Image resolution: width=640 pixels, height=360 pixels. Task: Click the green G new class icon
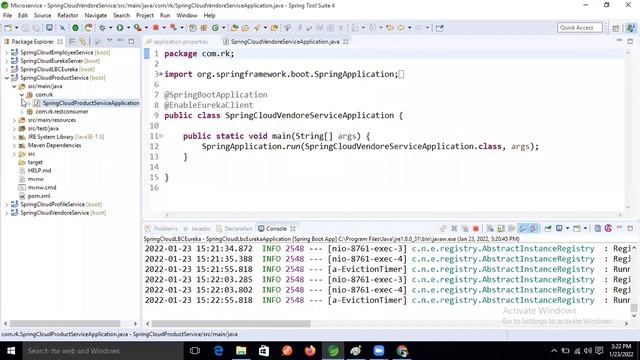215,28
